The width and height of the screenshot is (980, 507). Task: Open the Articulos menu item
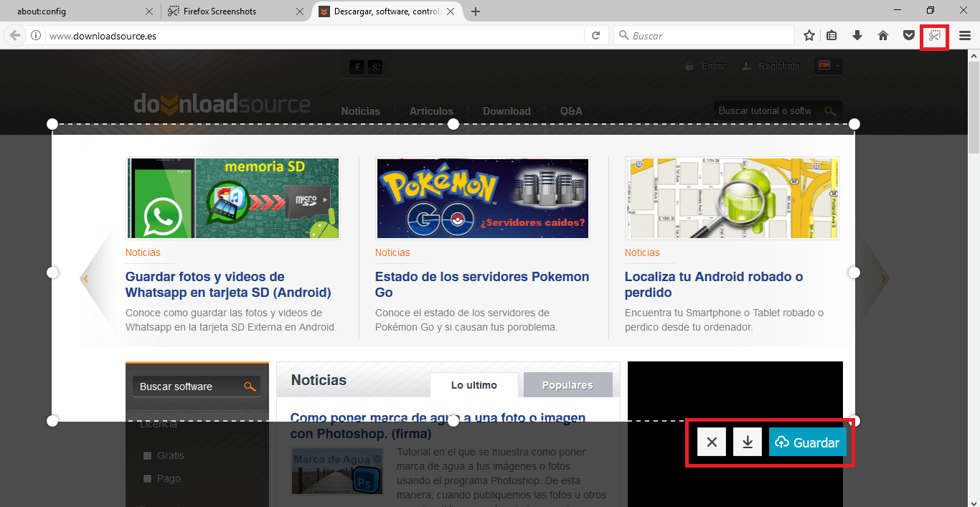point(431,111)
